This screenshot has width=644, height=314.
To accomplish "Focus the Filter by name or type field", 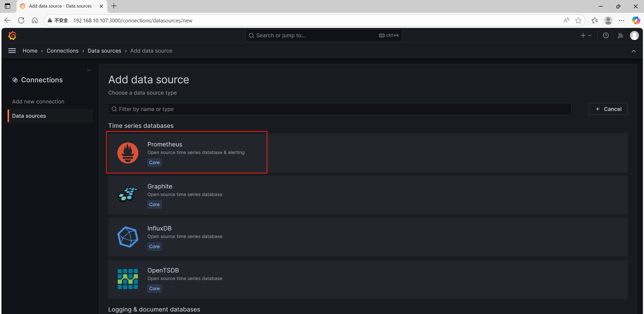I will tap(340, 109).
